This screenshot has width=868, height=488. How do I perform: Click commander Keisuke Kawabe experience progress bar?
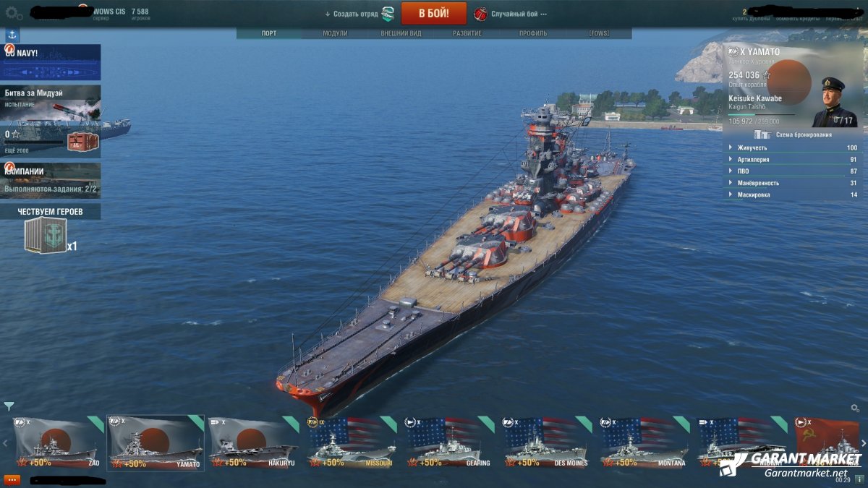tap(762, 114)
